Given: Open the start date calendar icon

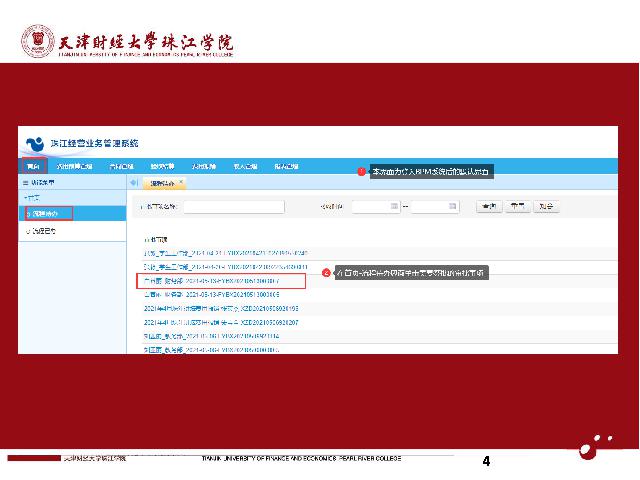Looking at the screenshot, I should [x=394, y=207].
